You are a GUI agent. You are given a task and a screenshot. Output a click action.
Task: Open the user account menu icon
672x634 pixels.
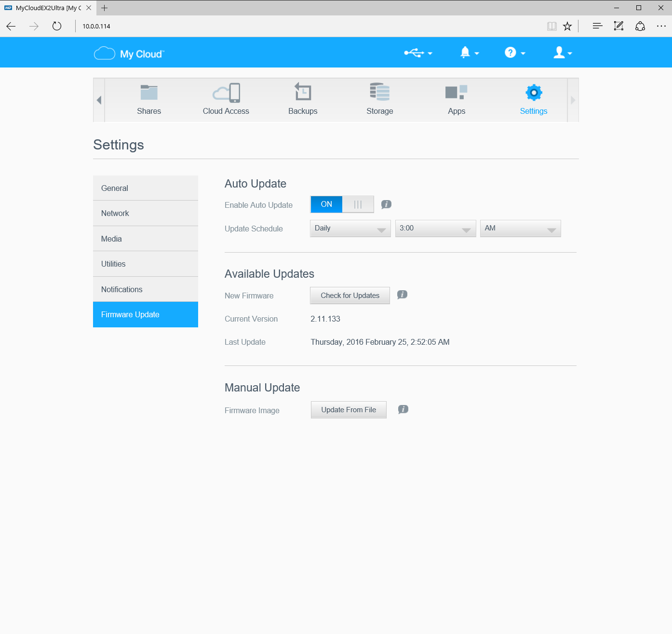pyautogui.click(x=563, y=53)
